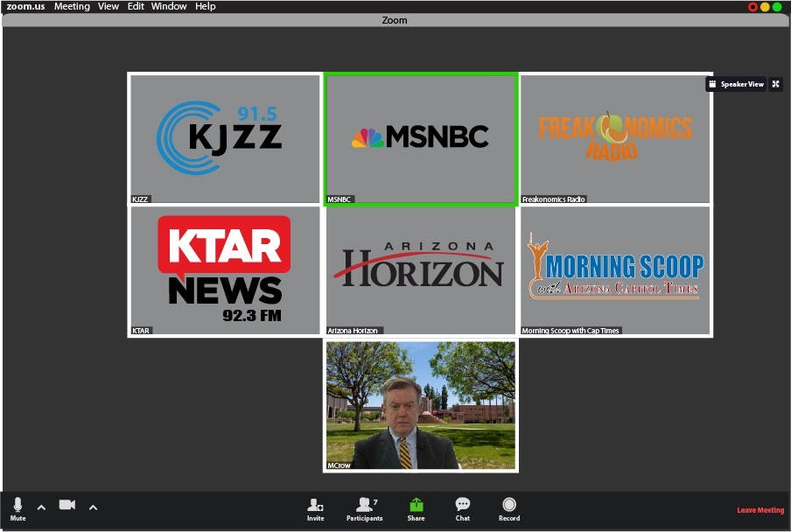This screenshot has height=532, width=791.
Task: Open the zoom.us application menu
Action: [25, 6]
